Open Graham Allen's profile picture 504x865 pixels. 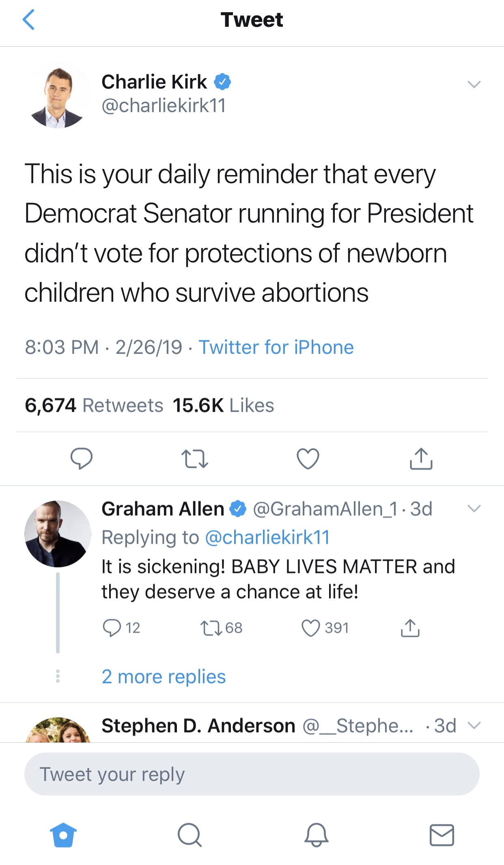click(x=58, y=534)
